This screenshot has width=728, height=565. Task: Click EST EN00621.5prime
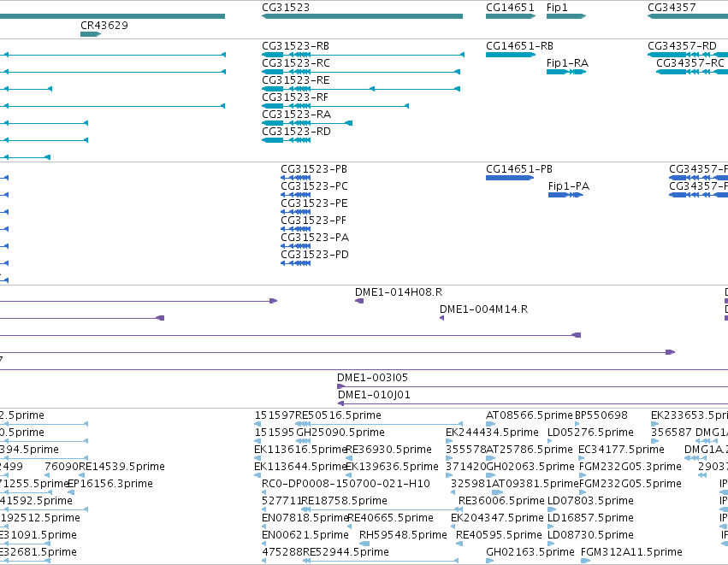coord(264,544)
